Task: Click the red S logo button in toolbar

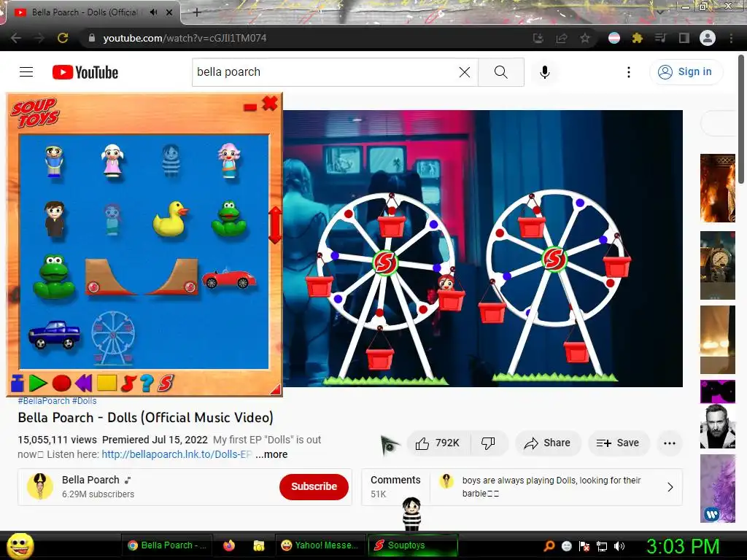Action: click(x=166, y=384)
